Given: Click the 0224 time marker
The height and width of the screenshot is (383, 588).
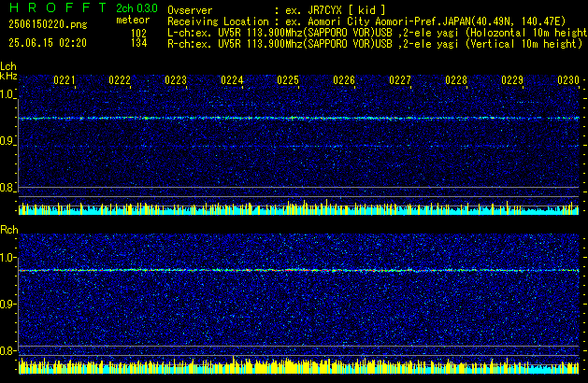Looking at the screenshot, I should tap(232, 80).
